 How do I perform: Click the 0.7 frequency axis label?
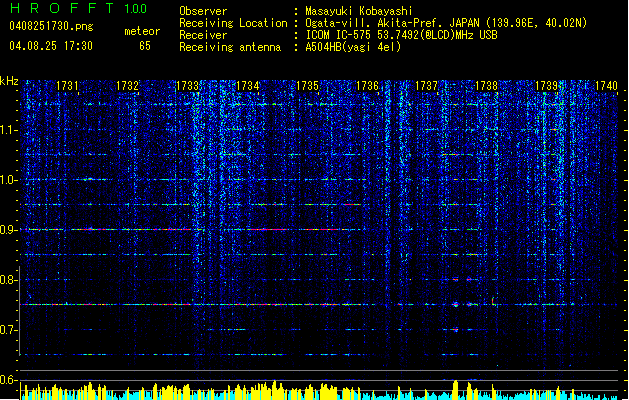point(8,330)
